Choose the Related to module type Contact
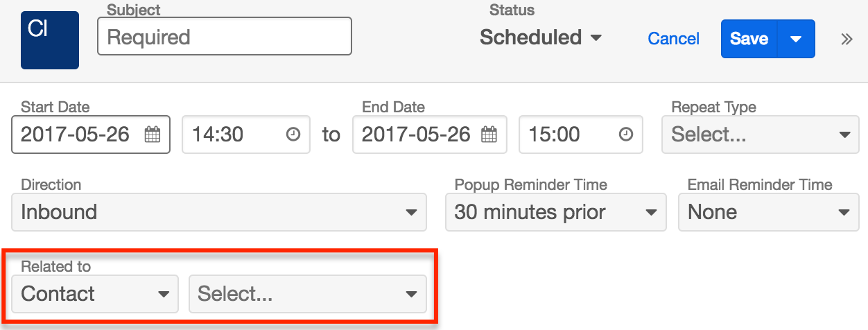This screenshot has height=330, width=868. click(95, 294)
